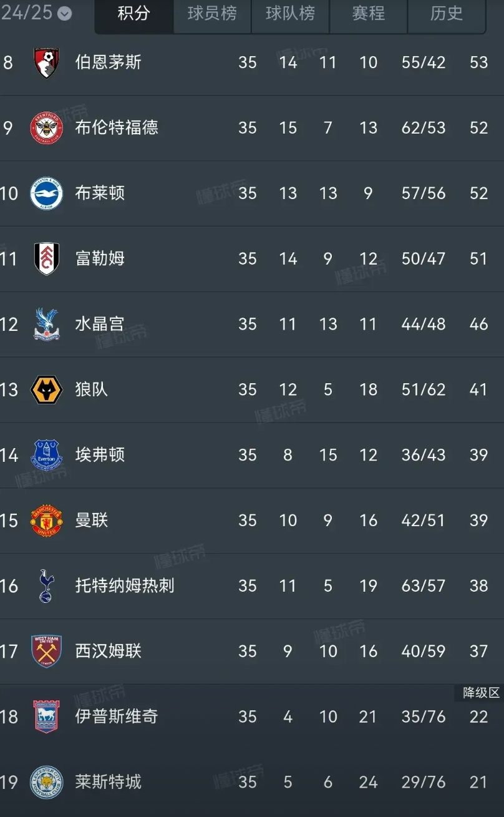Tap the Wolves wolf-head crest
The height and width of the screenshot is (817, 504).
pos(47,389)
